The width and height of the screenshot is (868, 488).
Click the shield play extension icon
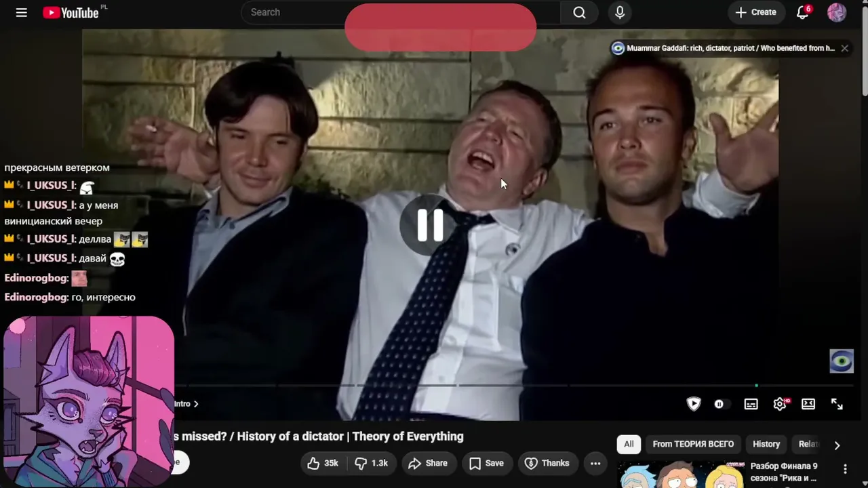tap(694, 404)
